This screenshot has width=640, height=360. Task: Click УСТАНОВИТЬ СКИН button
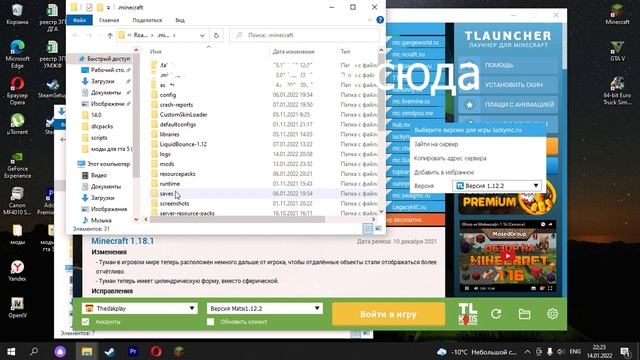(x=508, y=85)
